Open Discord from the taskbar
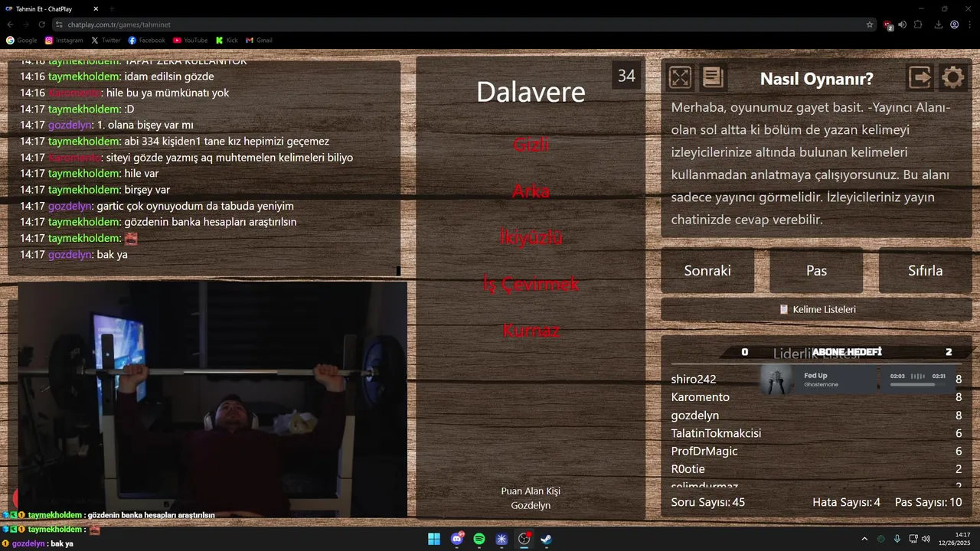 [x=458, y=539]
